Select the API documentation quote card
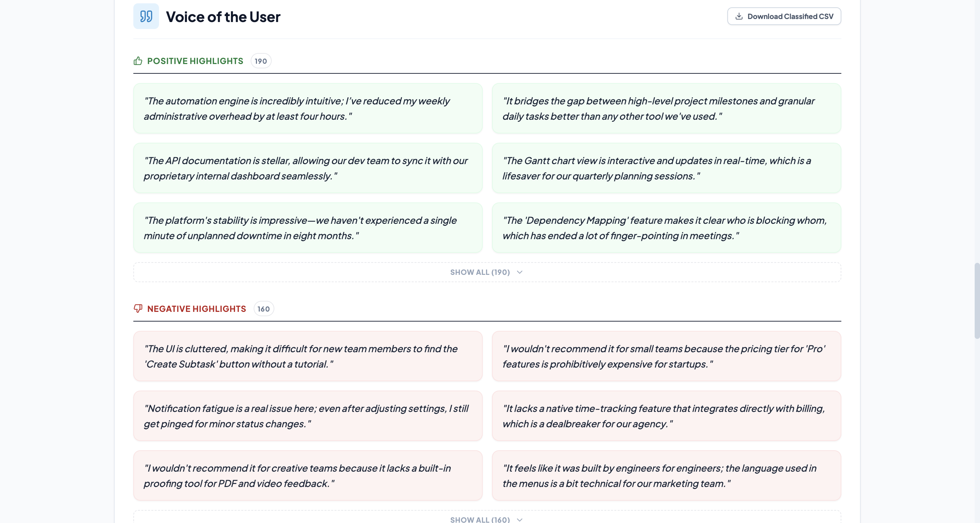Viewport: 980px width, 523px height. click(307, 168)
